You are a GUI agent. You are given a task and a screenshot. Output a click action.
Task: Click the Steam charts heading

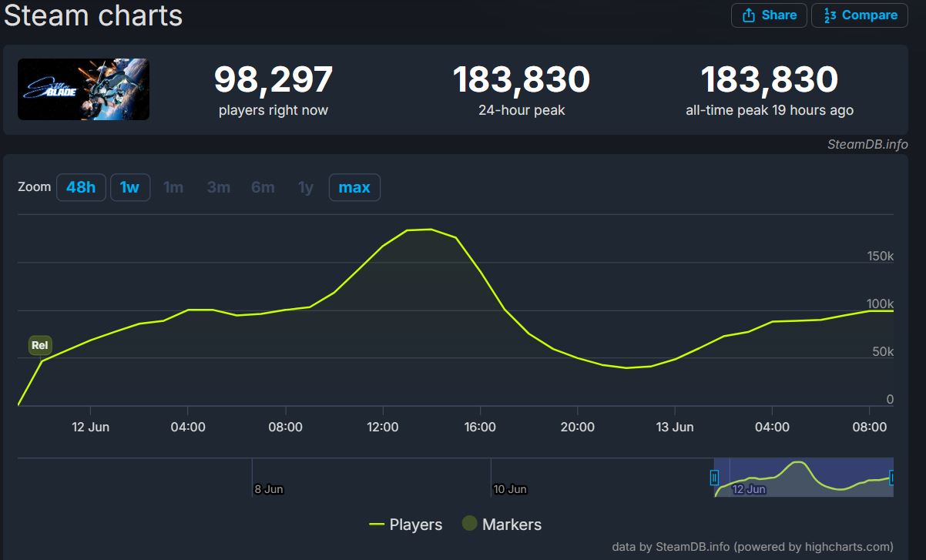point(93,15)
